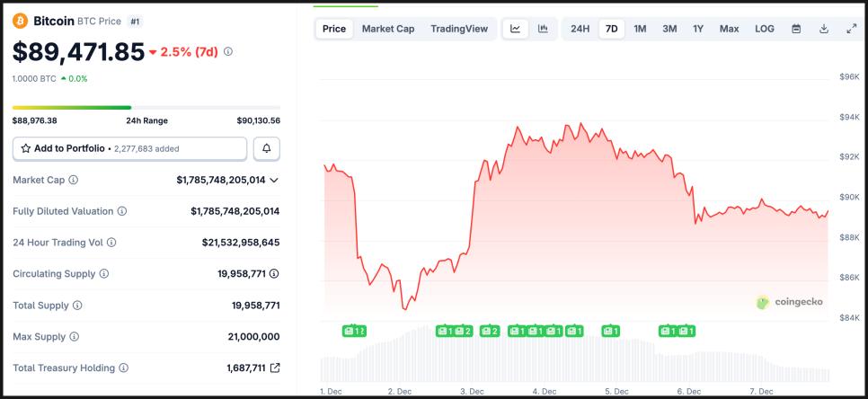Click the 24h Range progress bar
Image resolution: width=868 pixels, height=399 pixels.
pos(146,108)
